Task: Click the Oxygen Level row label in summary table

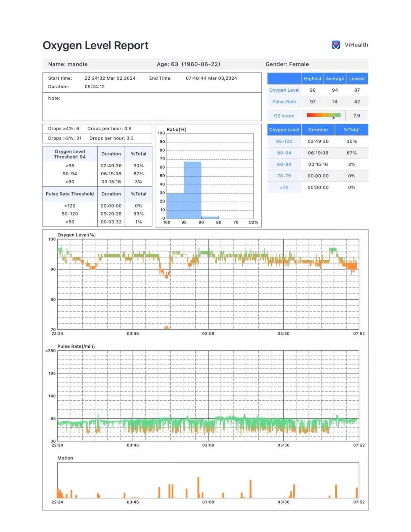Action: tap(284, 90)
